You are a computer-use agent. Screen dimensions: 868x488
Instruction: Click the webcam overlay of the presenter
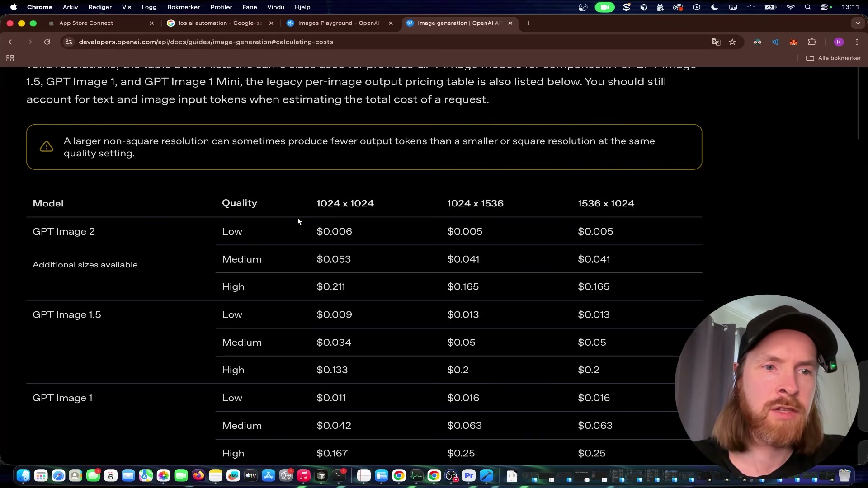click(767, 386)
